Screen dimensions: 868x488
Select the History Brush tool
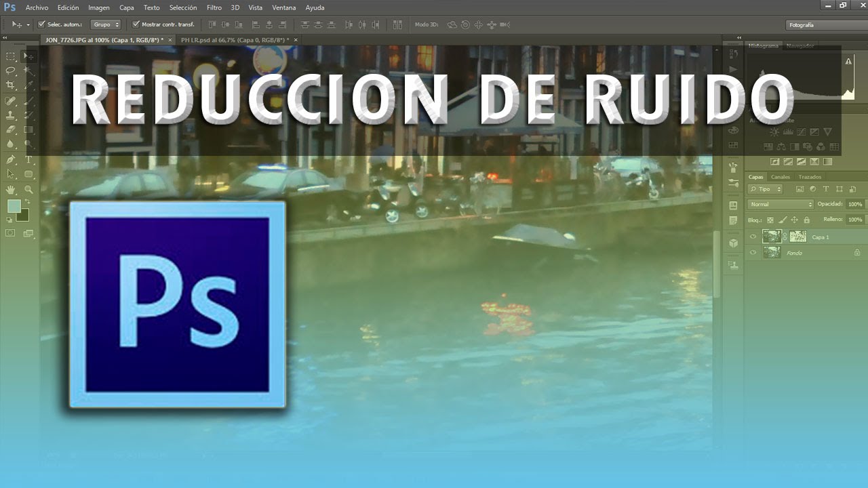[x=28, y=115]
